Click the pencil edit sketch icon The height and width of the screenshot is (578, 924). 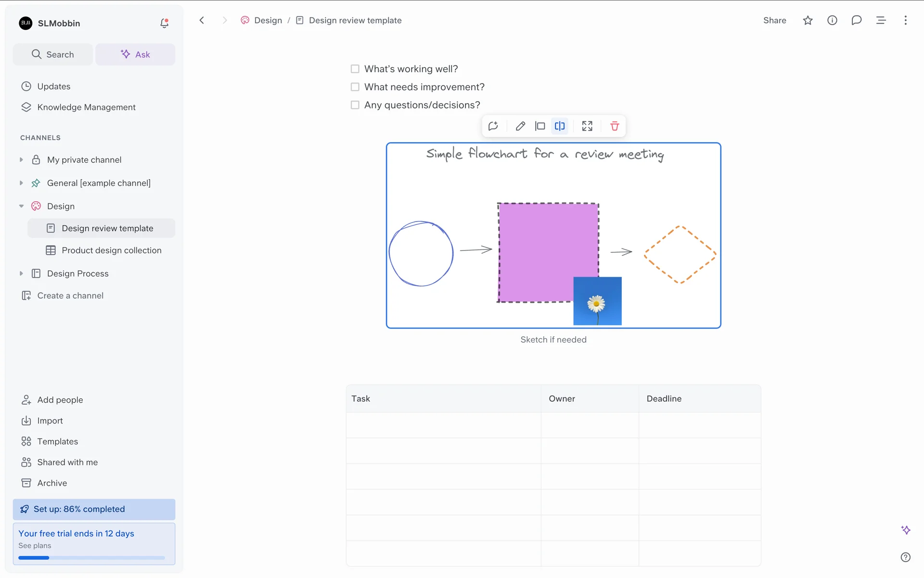(x=520, y=126)
